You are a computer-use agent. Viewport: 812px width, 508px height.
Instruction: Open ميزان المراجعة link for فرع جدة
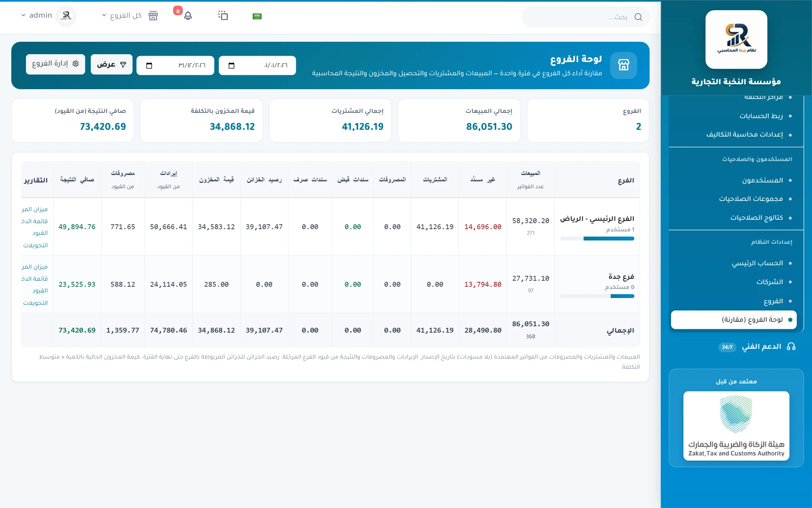[x=35, y=267]
